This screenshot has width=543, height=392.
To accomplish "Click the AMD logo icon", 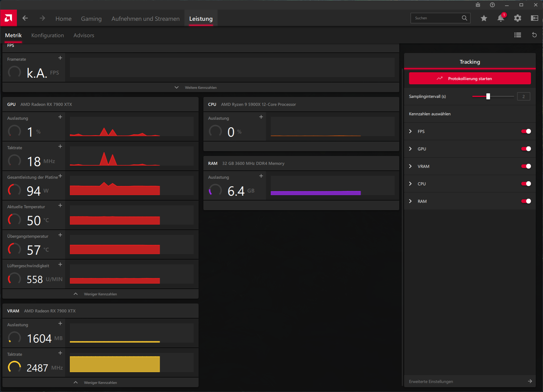I will point(8,18).
